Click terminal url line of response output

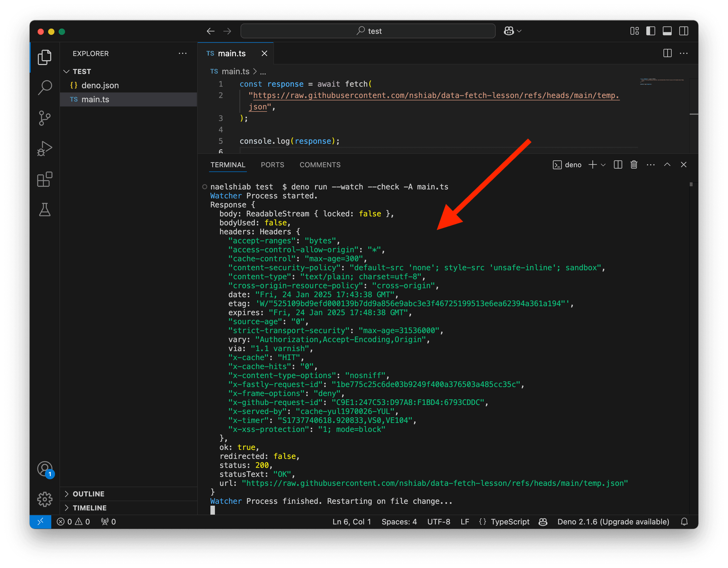pos(424,483)
